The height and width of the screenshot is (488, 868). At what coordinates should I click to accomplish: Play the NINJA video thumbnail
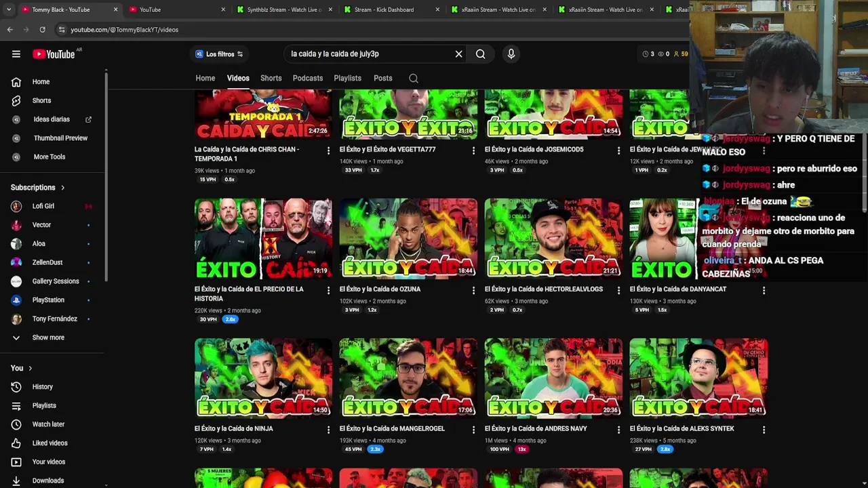[263, 378]
